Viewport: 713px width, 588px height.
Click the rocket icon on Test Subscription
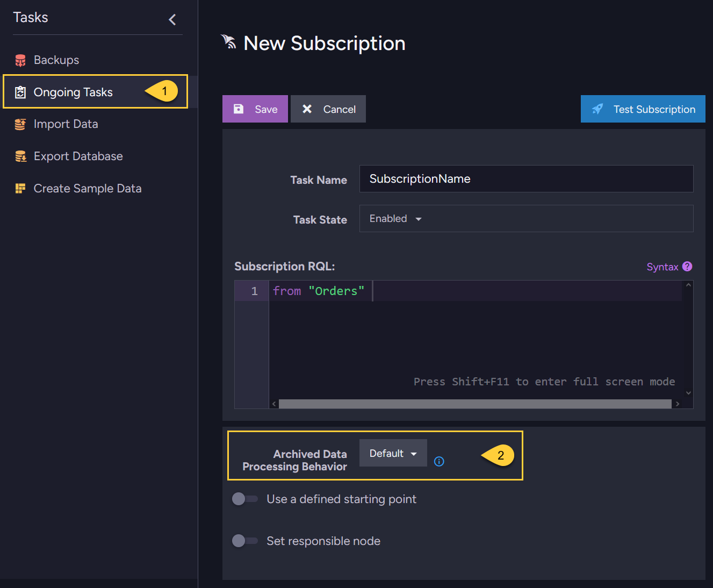(597, 109)
